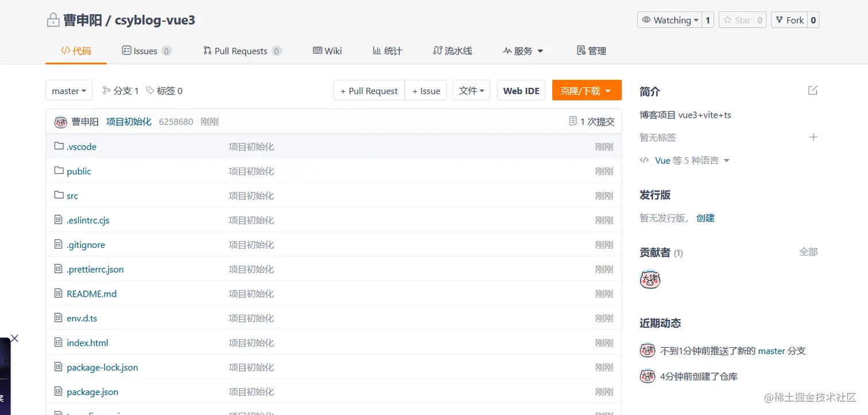Click the plus icon to add repo tags
Screen dimensions: 868x415
coord(813,137)
